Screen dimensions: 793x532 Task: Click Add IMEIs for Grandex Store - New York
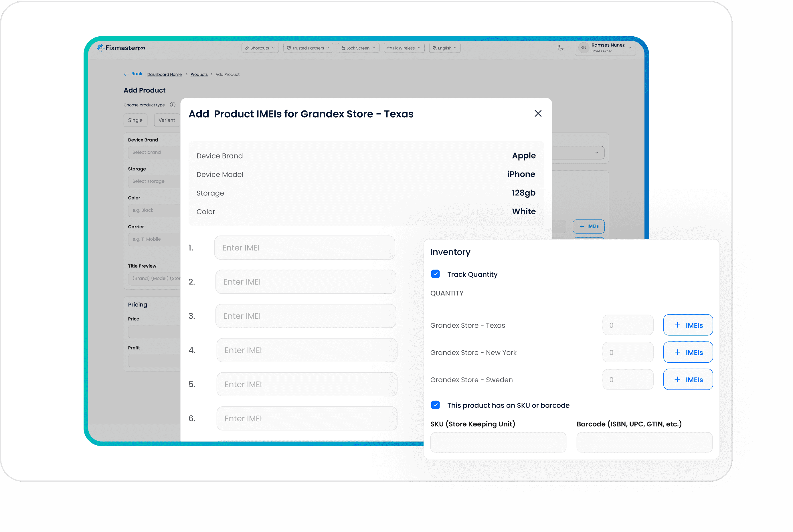[687, 352]
